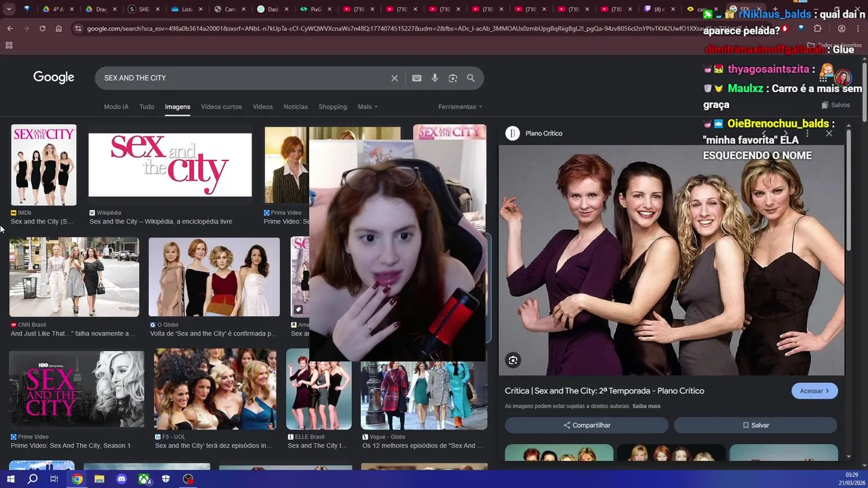Search by image with the Lens icon
Viewport: 868px width, 488px height.
point(453,78)
